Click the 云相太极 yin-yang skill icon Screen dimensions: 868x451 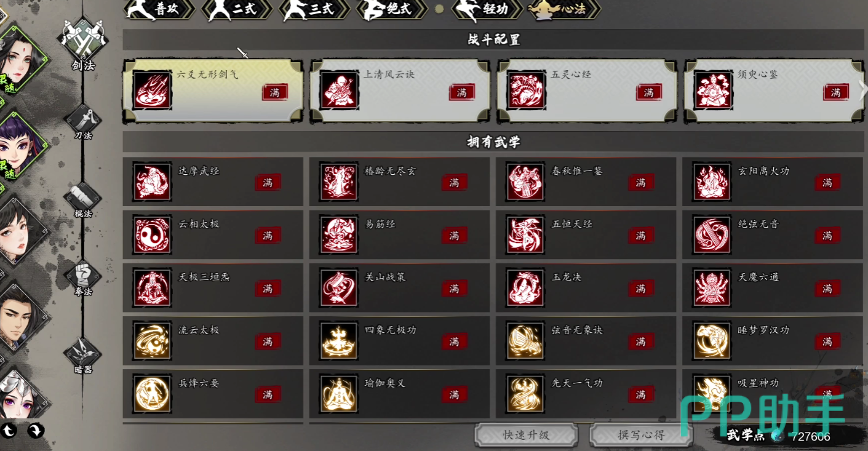click(x=152, y=234)
